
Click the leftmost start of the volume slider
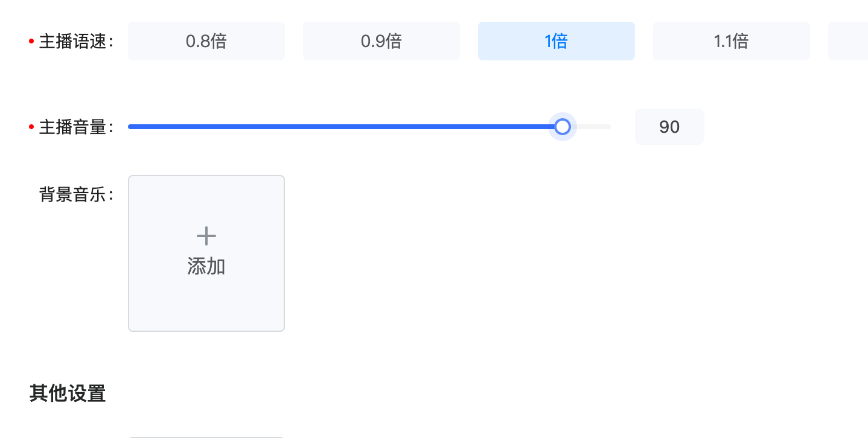pos(130,127)
